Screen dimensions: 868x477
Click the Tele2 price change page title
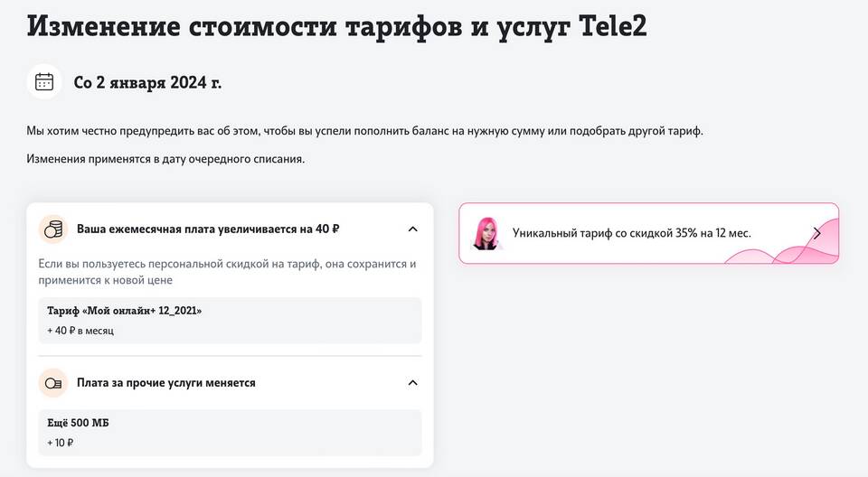click(336, 26)
